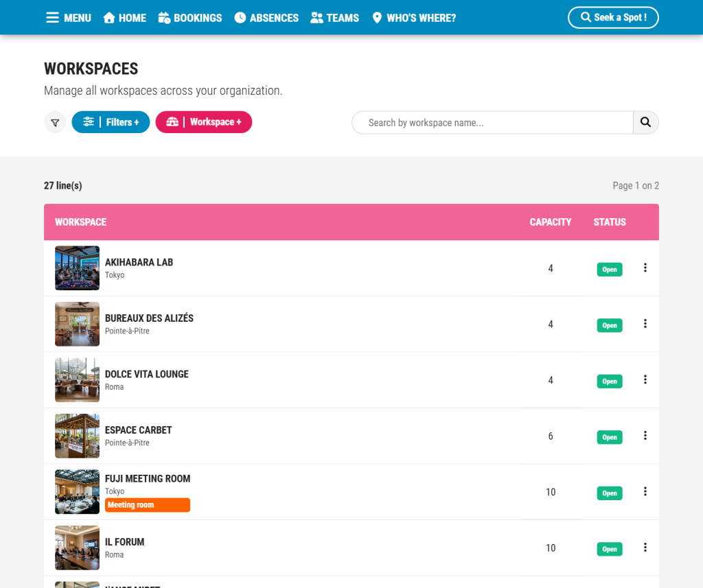Click Pointe-à-Pitre under Espace Carbet
This screenshot has width=703, height=588.
(x=127, y=443)
